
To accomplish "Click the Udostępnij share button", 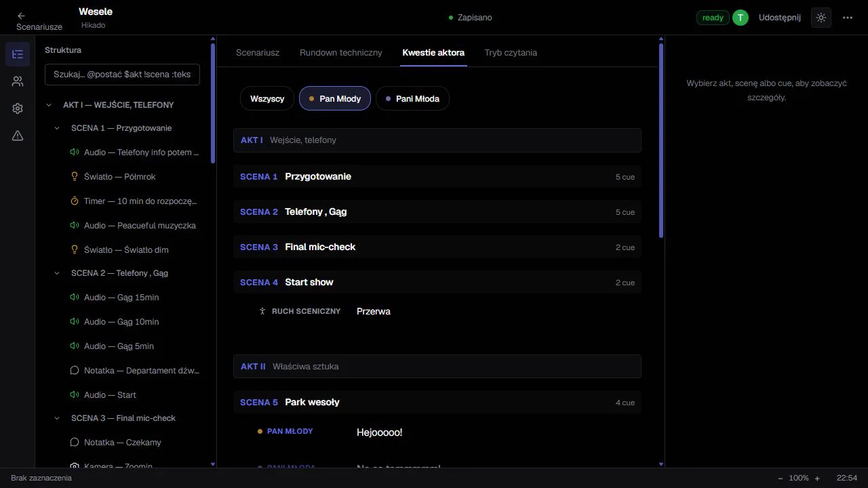I will point(780,18).
